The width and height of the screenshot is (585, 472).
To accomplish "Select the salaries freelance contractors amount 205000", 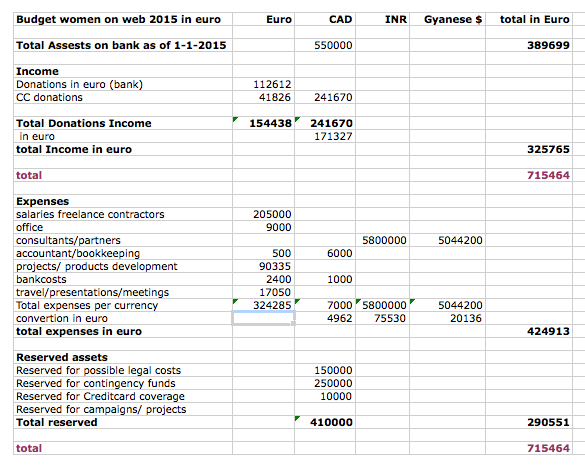I will 263,214.
